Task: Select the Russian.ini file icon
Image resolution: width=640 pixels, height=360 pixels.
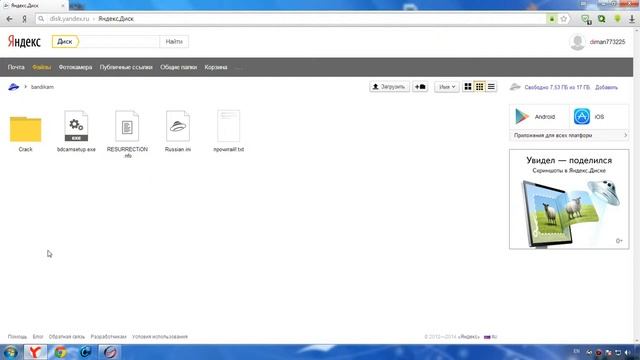Action: [x=178, y=126]
